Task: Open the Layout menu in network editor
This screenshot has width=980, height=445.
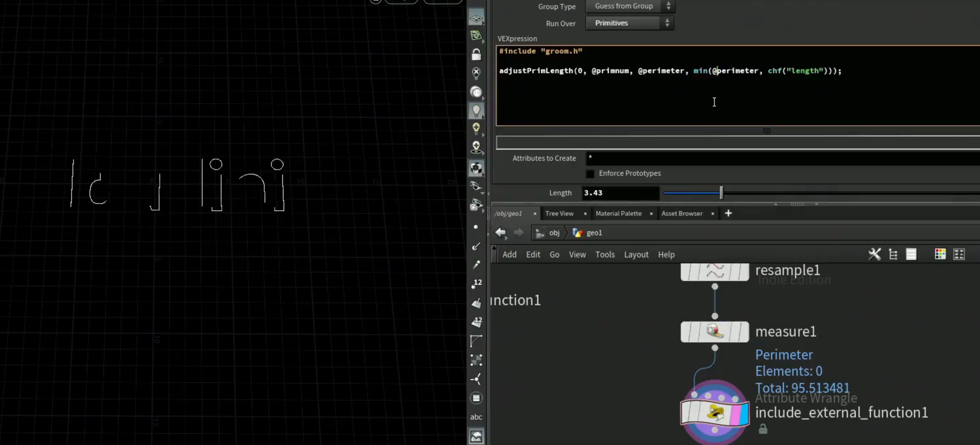Action: tap(636, 255)
